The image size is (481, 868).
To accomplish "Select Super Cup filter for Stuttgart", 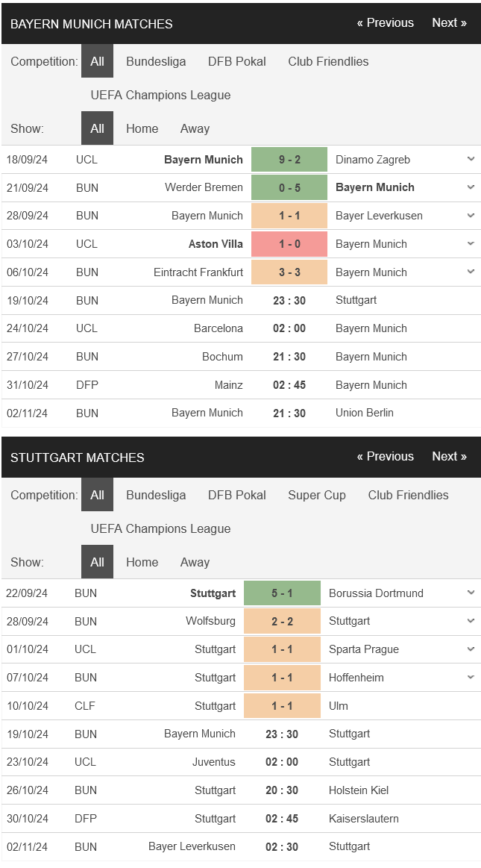I will click(x=317, y=495).
